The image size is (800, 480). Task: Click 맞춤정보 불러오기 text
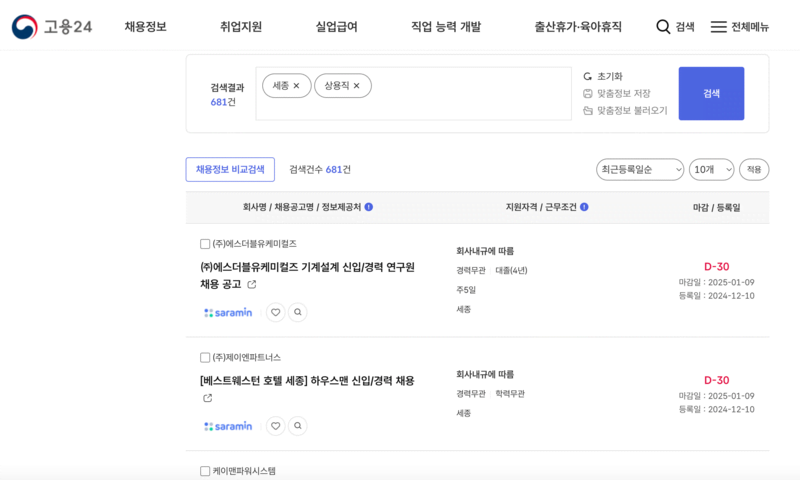pyautogui.click(x=632, y=111)
